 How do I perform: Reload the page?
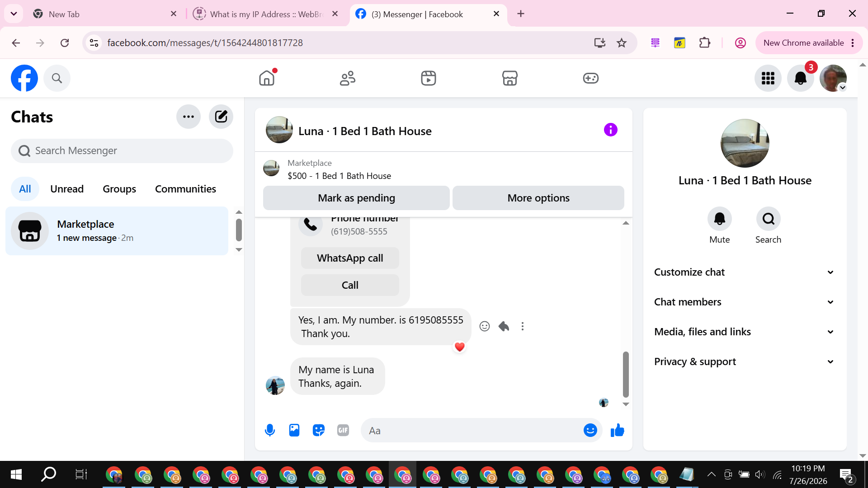pyautogui.click(x=65, y=43)
